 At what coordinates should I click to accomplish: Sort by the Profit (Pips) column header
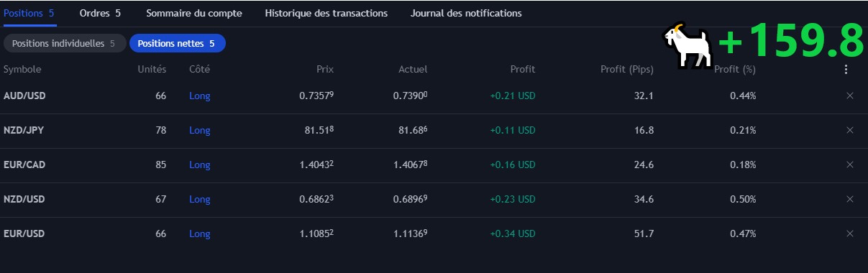pyautogui.click(x=626, y=70)
